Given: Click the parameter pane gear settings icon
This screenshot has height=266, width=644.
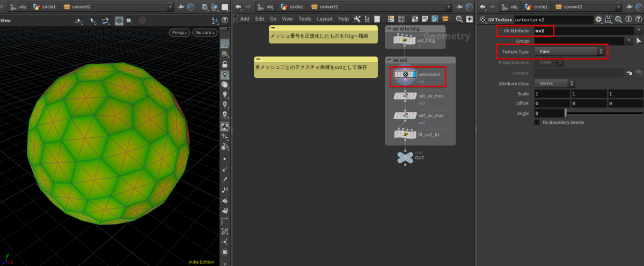Looking at the screenshot, I should [x=598, y=19].
